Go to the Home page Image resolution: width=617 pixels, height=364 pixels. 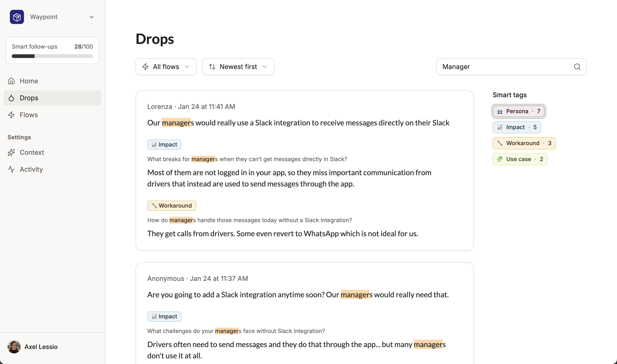click(29, 81)
